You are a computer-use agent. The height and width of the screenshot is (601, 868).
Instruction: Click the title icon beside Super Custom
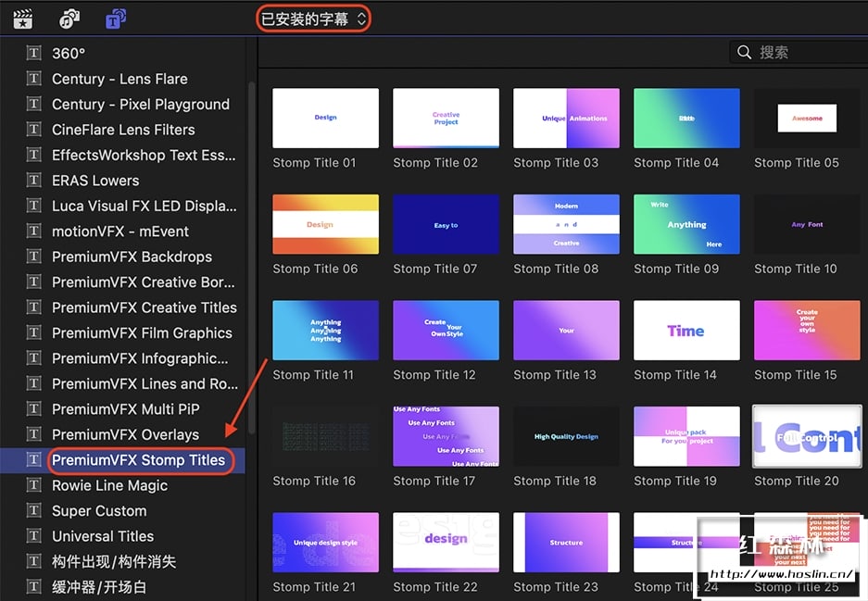(x=34, y=511)
